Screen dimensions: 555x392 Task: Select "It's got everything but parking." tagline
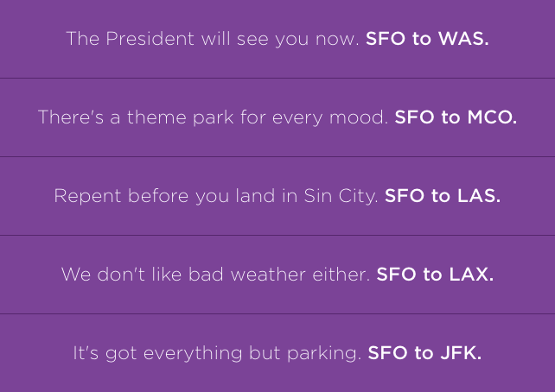pyautogui.click(x=217, y=353)
